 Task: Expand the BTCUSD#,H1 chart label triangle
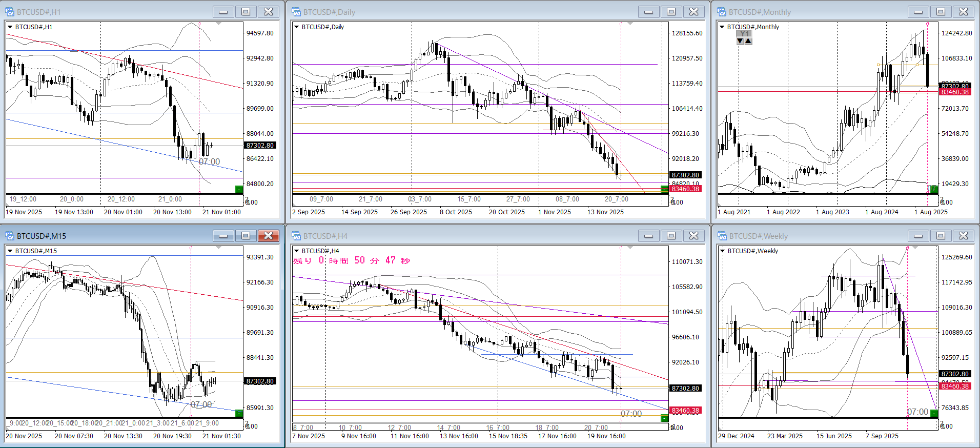(x=10, y=27)
